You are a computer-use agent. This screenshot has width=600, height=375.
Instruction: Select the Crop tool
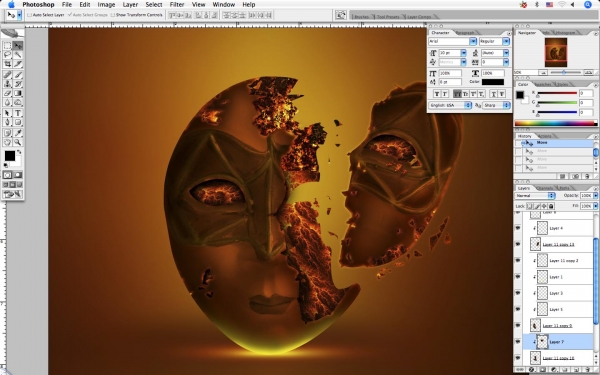(x=7, y=64)
